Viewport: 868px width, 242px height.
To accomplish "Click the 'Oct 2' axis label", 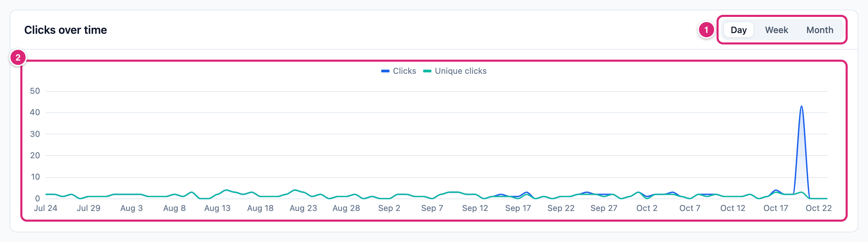I will point(647,208).
